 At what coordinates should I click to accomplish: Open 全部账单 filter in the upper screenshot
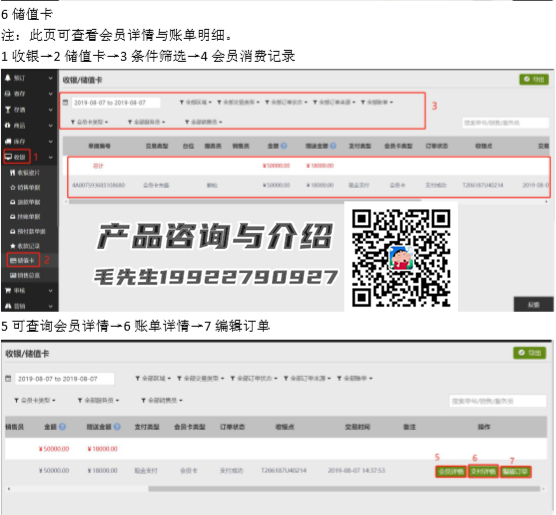[377, 102]
